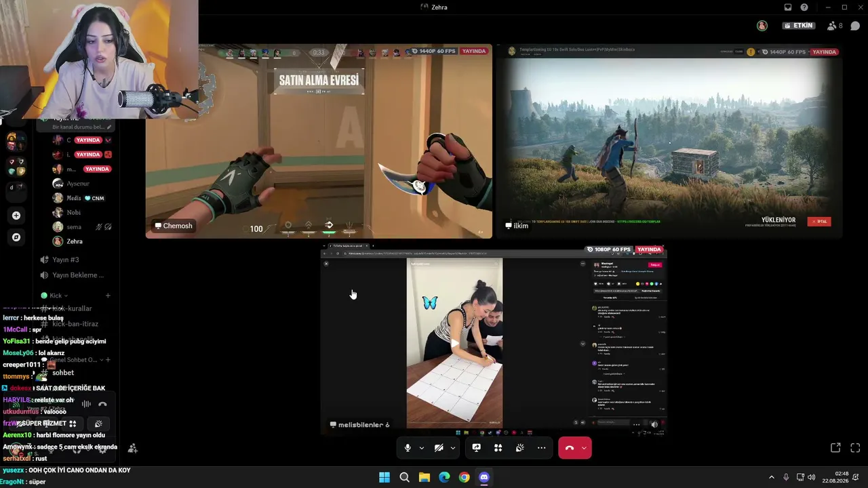The width and height of the screenshot is (868, 488).
Task: Open system volume from the tray
Action: click(x=812, y=477)
